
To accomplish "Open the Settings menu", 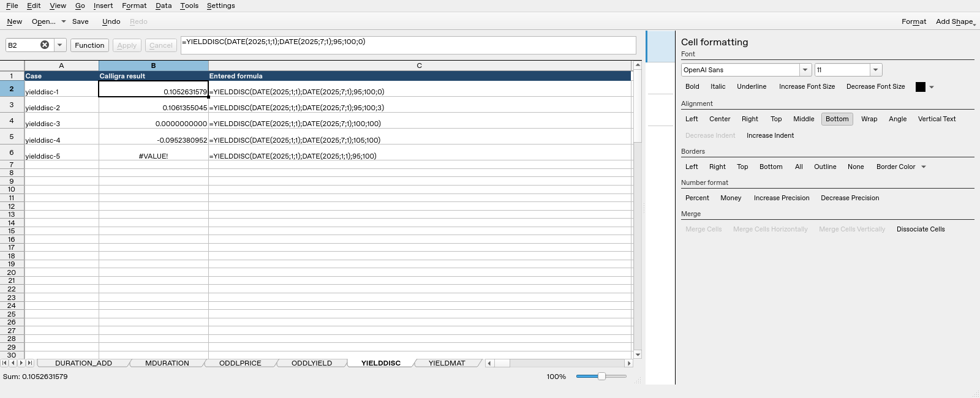I will (221, 6).
